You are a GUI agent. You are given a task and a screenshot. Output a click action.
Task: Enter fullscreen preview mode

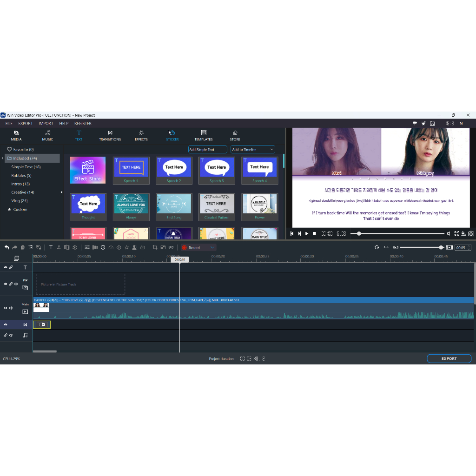456,234
